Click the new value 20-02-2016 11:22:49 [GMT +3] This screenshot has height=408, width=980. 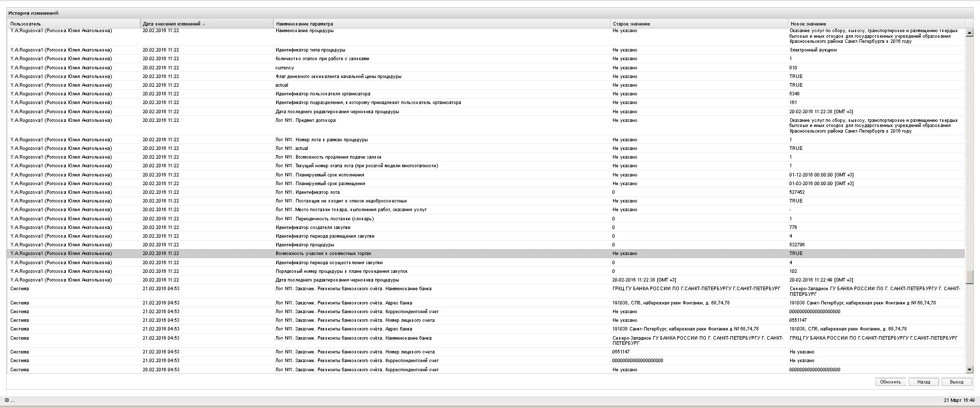(821, 280)
